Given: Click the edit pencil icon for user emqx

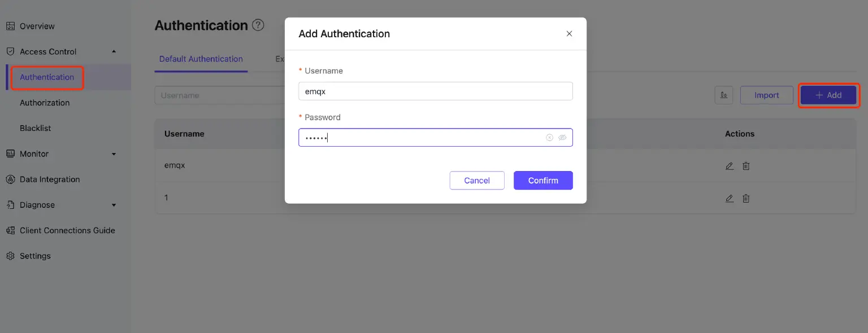Looking at the screenshot, I should (729, 165).
